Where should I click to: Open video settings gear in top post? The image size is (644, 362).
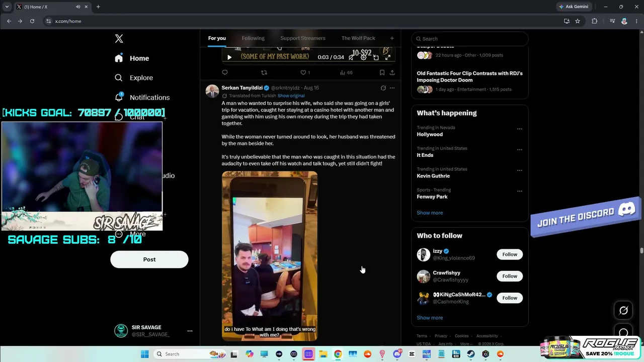point(363,57)
